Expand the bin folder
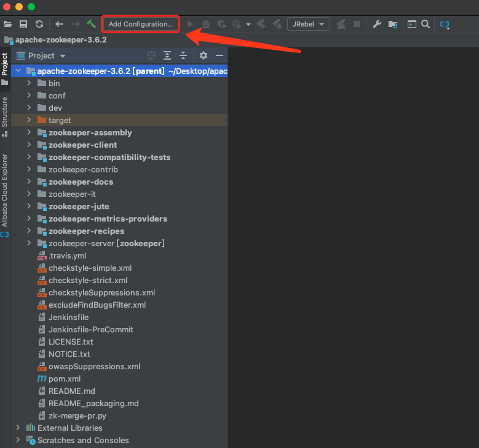Screen dimensions: 479x448 click(x=29, y=83)
